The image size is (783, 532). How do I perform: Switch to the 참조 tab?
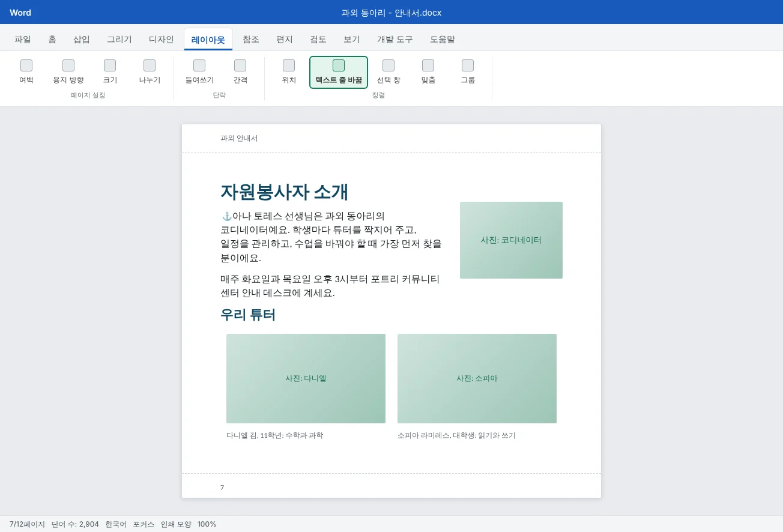251,40
